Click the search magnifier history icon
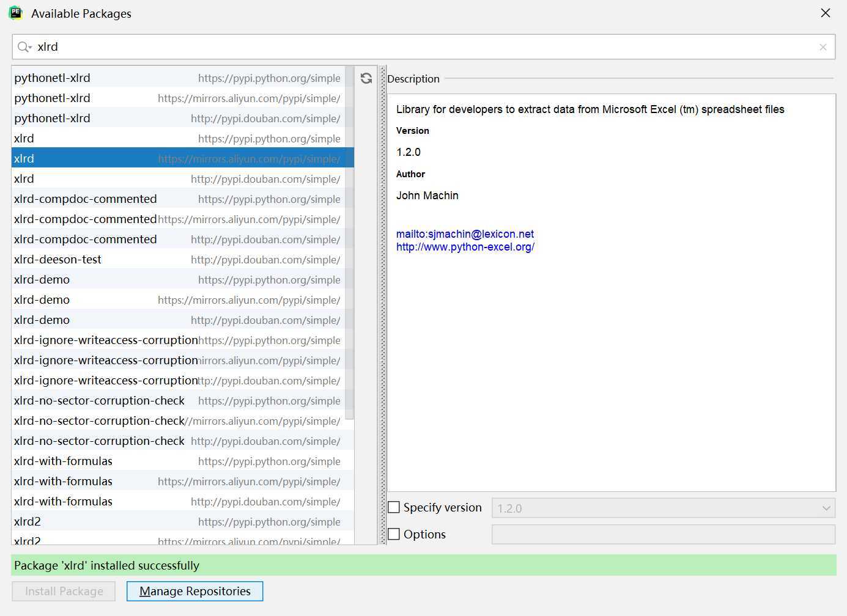Screen dimensions: 847x616 coord(24,47)
